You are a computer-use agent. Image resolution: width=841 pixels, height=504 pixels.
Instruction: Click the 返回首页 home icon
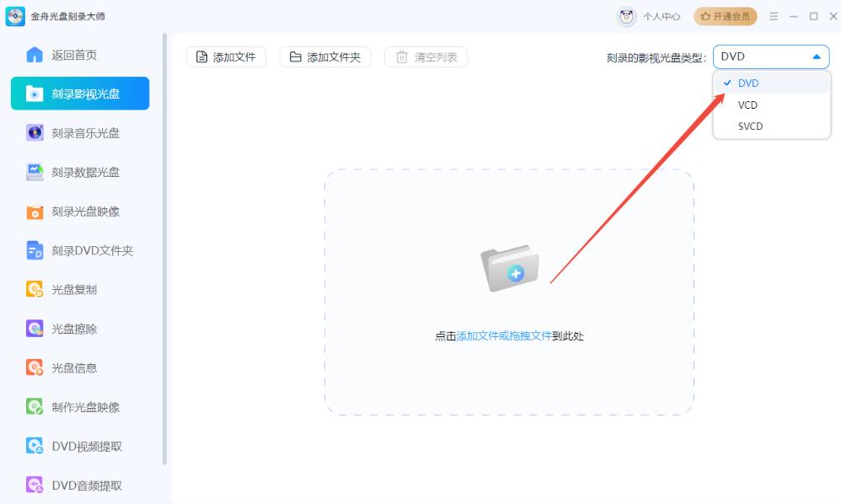tap(35, 55)
